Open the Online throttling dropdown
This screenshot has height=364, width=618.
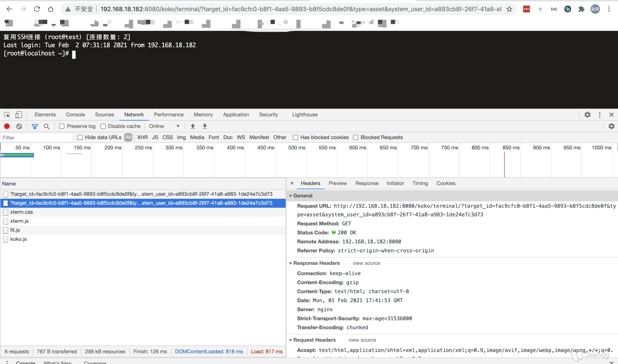[164, 126]
